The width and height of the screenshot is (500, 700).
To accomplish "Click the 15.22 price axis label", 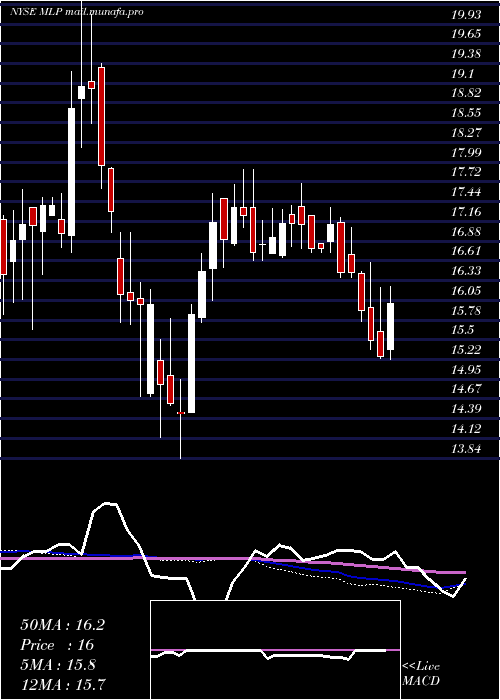I will (x=466, y=350).
